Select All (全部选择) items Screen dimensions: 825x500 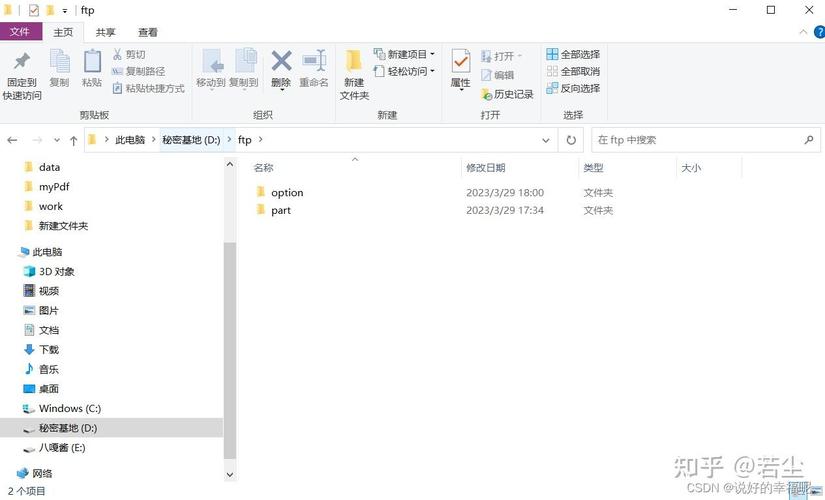(x=573, y=54)
